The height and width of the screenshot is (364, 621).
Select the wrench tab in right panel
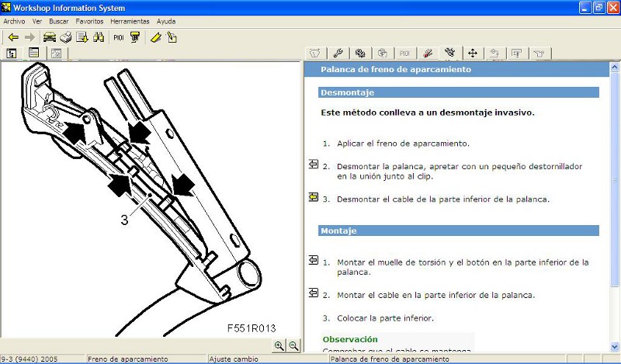point(338,54)
